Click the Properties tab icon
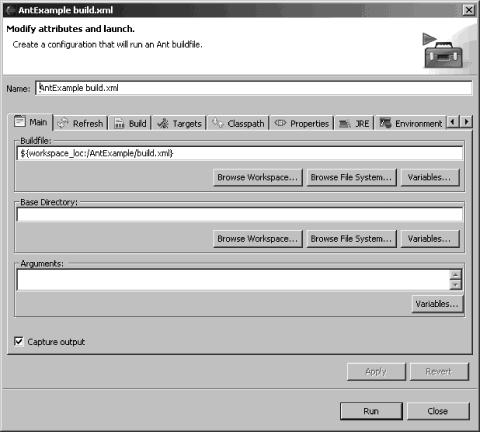The height and width of the screenshot is (434, 481). [x=280, y=123]
